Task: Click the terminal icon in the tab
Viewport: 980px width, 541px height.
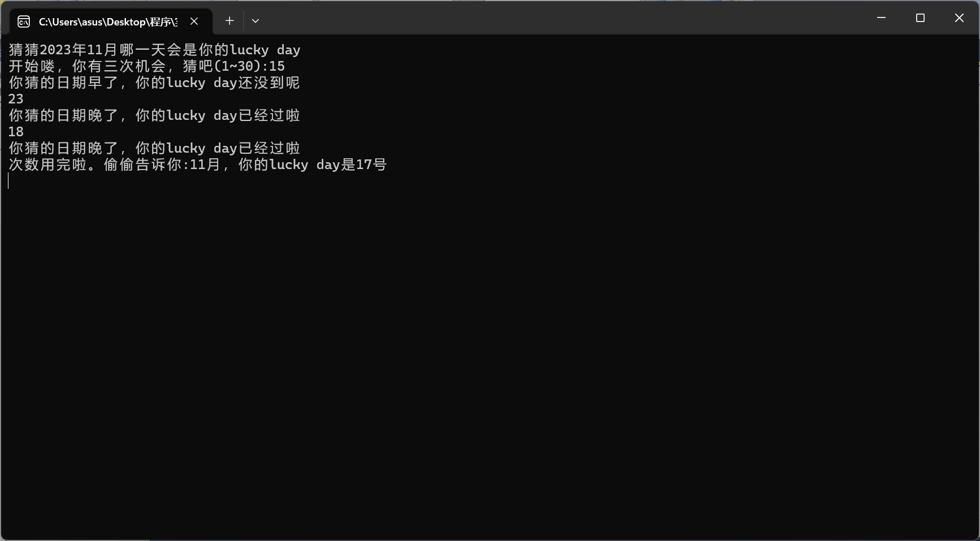Action: (24, 21)
